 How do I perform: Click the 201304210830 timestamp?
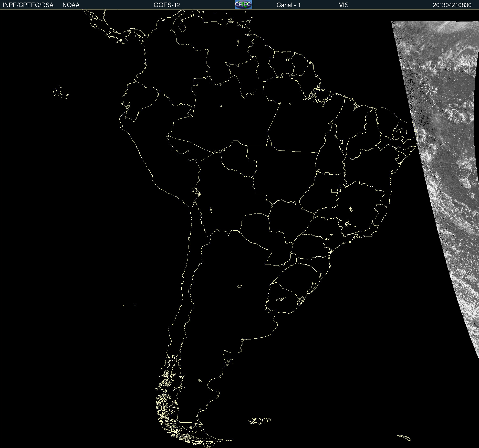pos(452,5)
